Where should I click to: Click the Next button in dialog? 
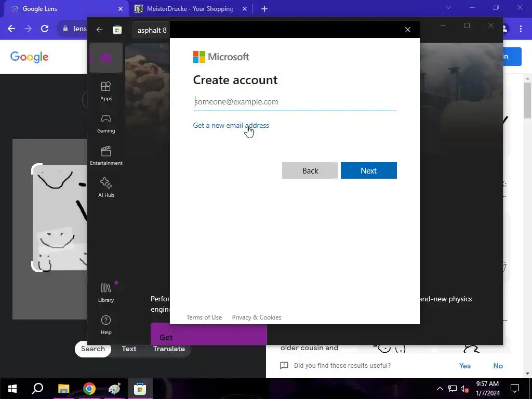coord(368,170)
